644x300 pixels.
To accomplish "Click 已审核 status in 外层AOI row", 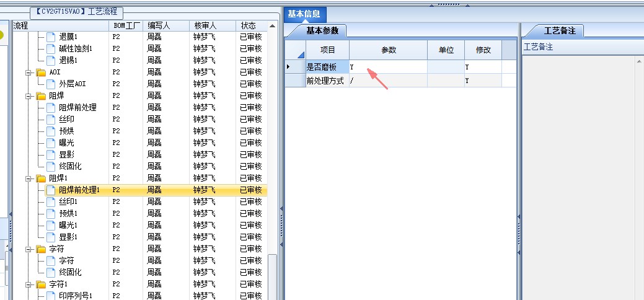I will pyautogui.click(x=251, y=84).
